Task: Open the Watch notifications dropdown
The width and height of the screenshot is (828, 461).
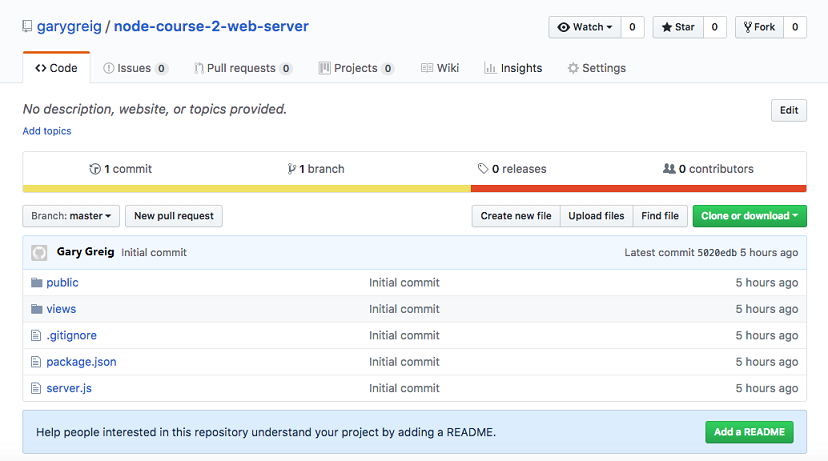Action: (x=585, y=27)
